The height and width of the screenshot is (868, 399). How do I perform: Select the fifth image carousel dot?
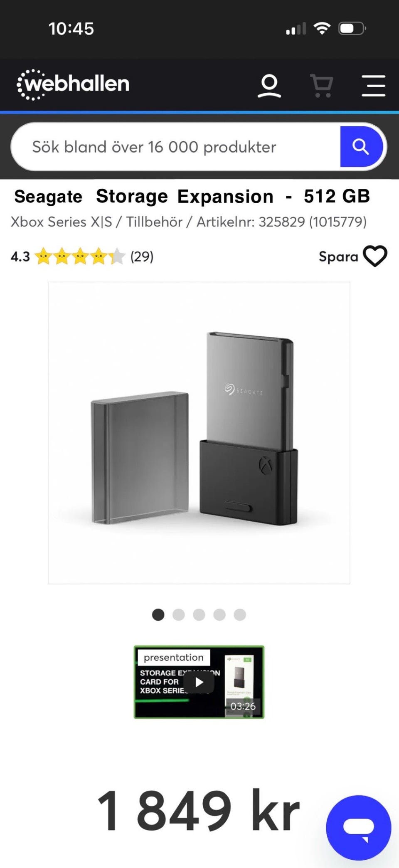pyautogui.click(x=240, y=614)
